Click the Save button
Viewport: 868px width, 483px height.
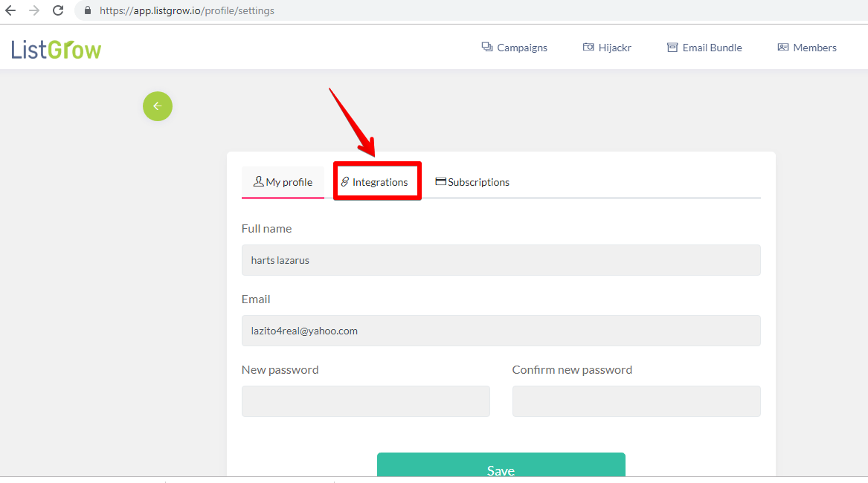point(501,464)
